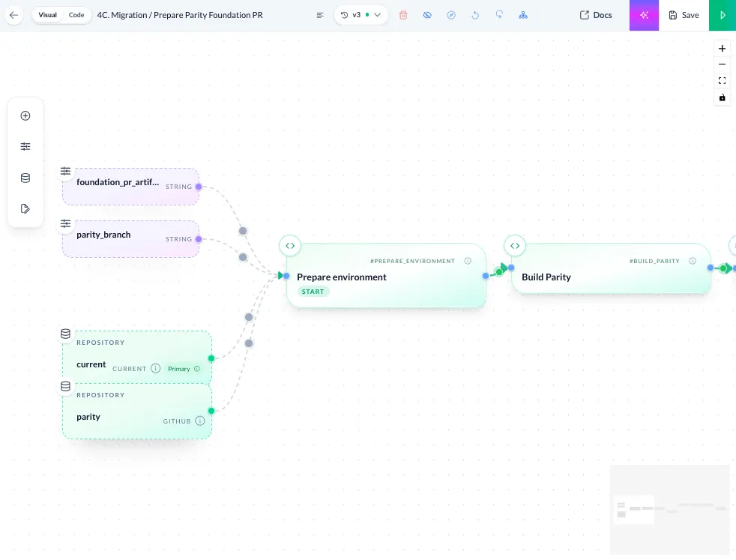Fit canvas to view icon

coord(722,81)
